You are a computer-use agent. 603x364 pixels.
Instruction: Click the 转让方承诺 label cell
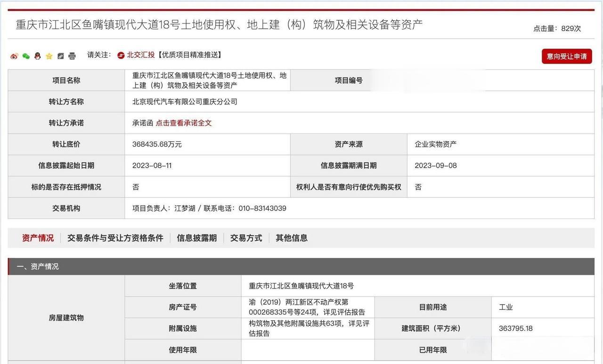(x=66, y=123)
